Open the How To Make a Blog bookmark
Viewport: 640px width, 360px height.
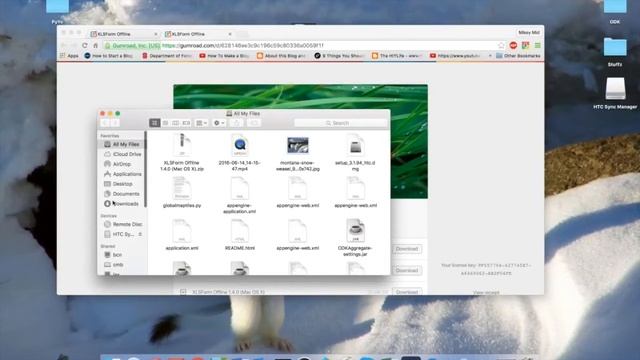tap(224, 56)
